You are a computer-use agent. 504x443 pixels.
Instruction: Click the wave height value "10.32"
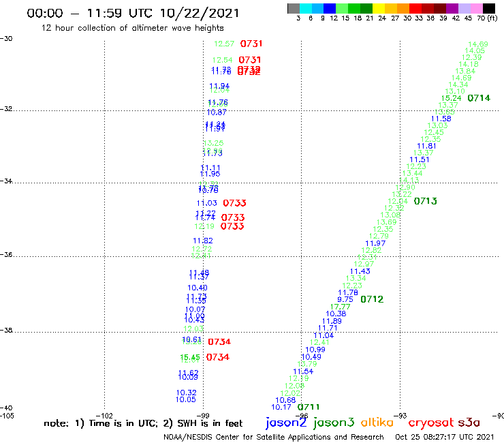pyautogui.click(x=187, y=393)
